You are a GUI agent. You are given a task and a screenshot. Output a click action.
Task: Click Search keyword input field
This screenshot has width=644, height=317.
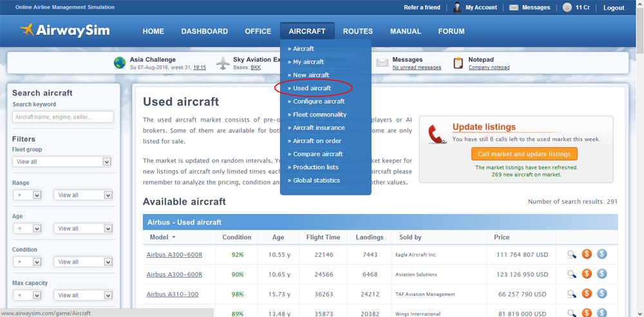63,117
